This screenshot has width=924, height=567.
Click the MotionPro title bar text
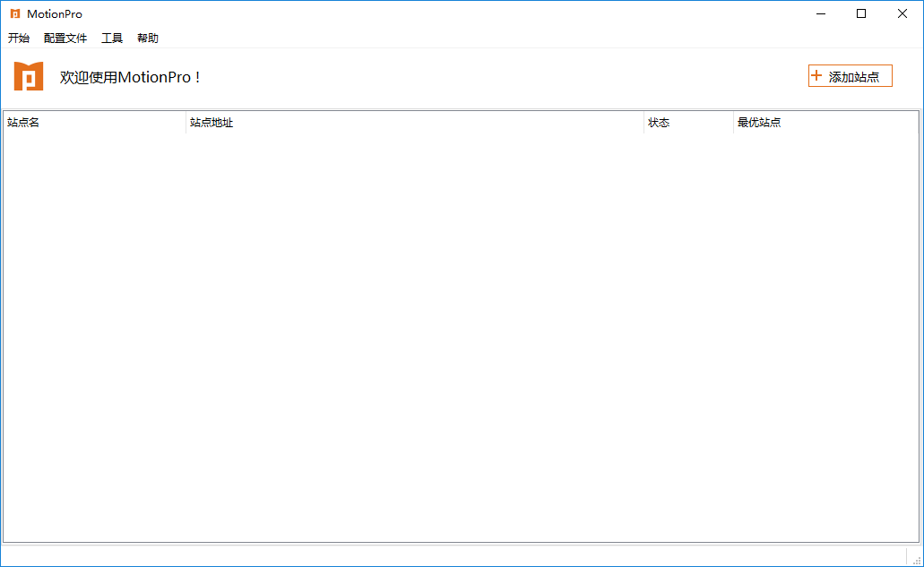(x=54, y=14)
